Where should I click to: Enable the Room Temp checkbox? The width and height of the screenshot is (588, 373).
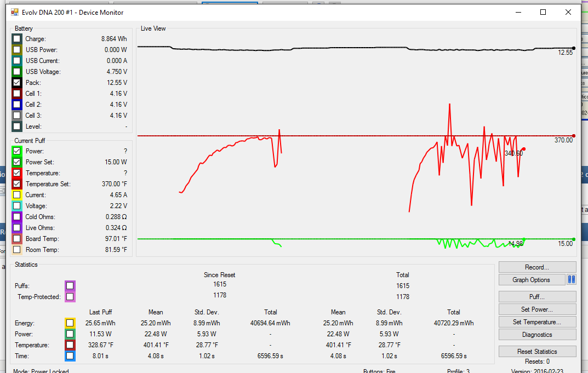(x=17, y=250)
